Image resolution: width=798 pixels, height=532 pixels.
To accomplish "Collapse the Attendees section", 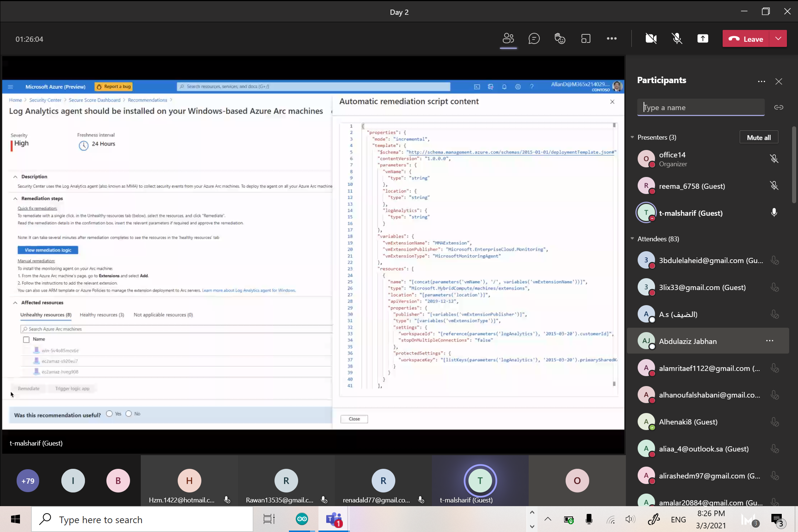I will (632, 239).
